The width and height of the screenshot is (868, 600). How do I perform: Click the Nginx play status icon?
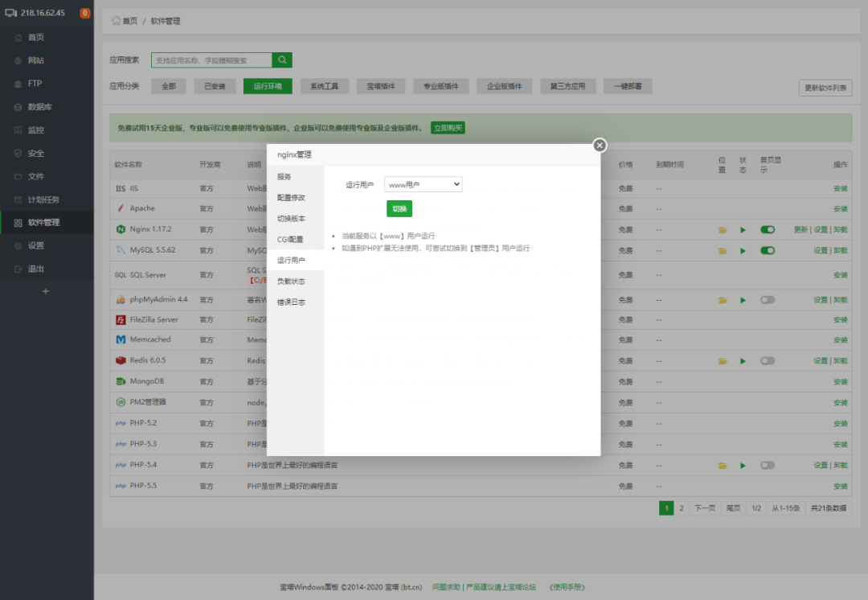743,230
